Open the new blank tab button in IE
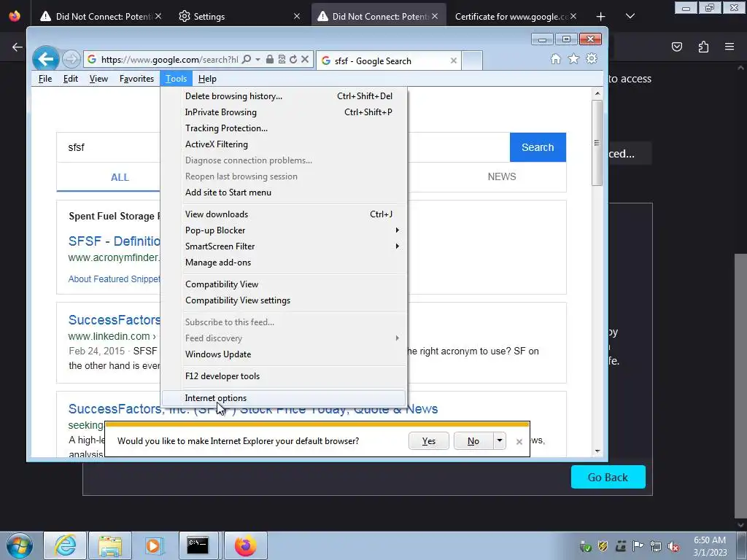Screen dimensions: 747x560 [x=472, y=61]
